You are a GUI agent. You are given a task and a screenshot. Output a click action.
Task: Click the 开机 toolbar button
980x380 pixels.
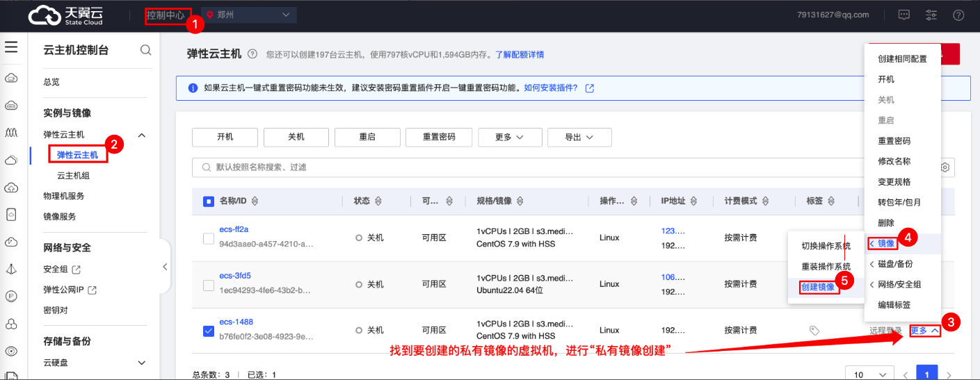coord(225,138)
